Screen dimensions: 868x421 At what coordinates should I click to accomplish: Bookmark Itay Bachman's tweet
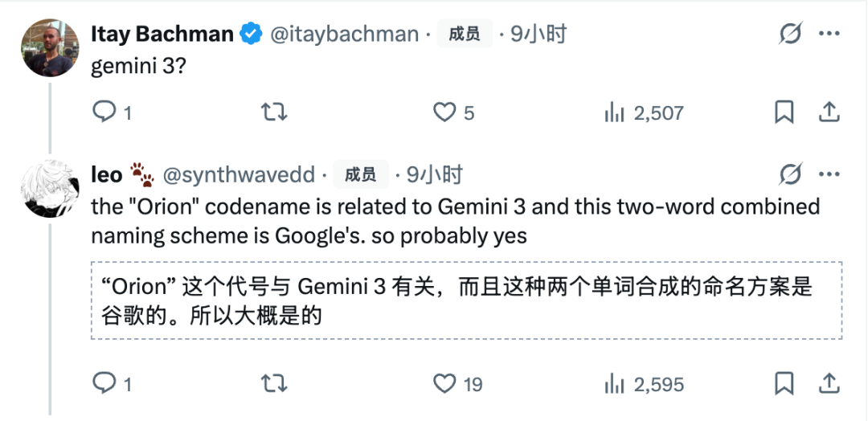click(x=784, y=112)
